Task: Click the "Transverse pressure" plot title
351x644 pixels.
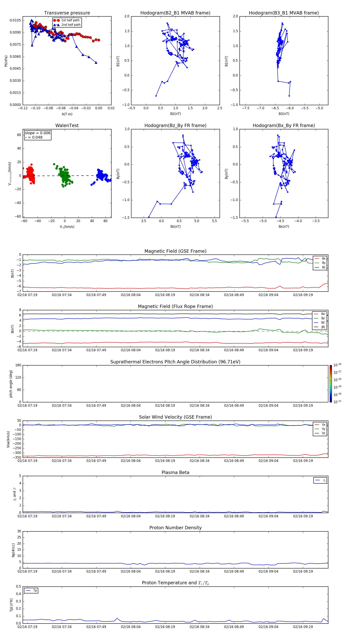Action: pos(67,13)
